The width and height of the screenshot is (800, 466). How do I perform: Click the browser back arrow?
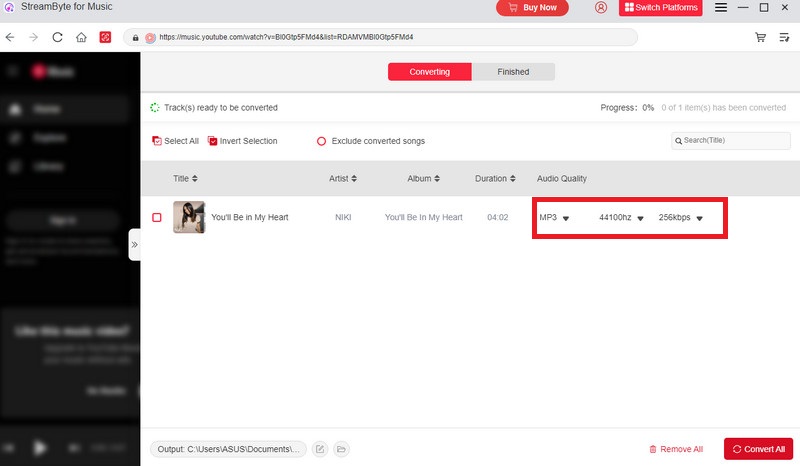tap(10, 37)
